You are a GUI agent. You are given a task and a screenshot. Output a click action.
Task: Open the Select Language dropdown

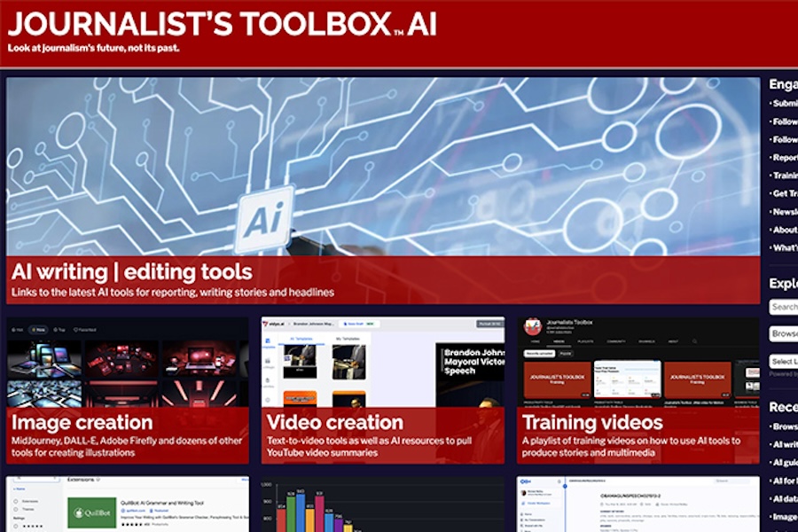pos(784,362)
